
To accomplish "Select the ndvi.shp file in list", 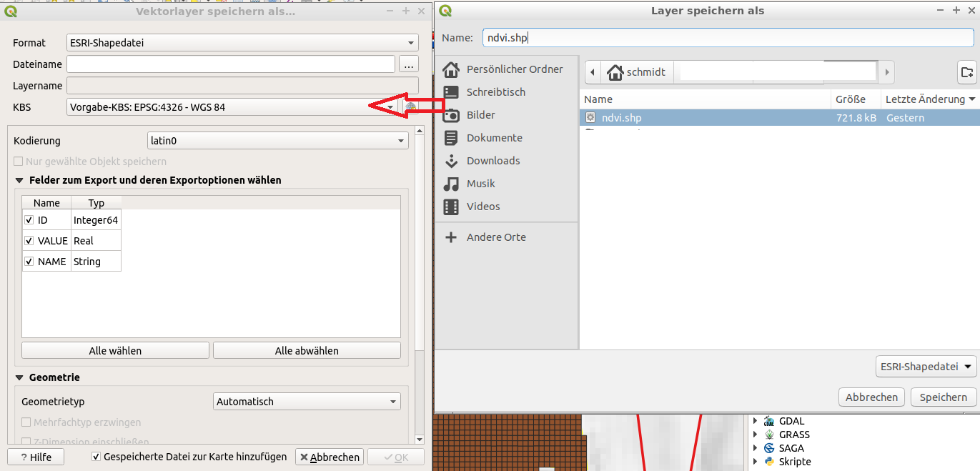I will [621, 118].
